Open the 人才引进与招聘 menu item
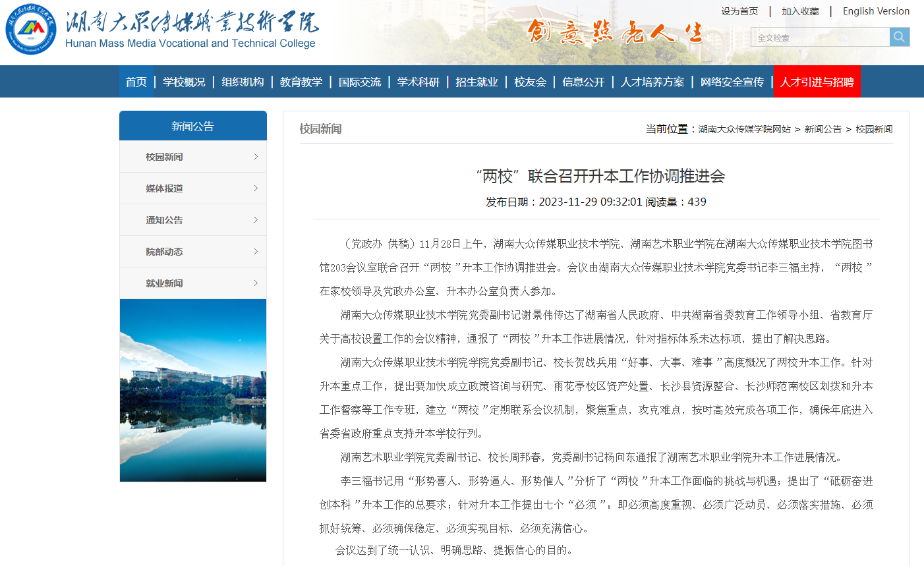 pos(817,81)
